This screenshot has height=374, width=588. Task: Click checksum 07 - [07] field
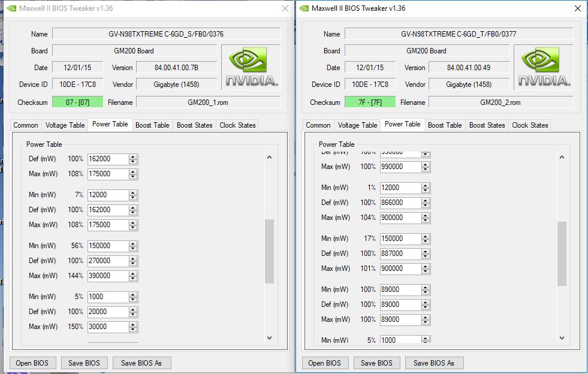78,102
